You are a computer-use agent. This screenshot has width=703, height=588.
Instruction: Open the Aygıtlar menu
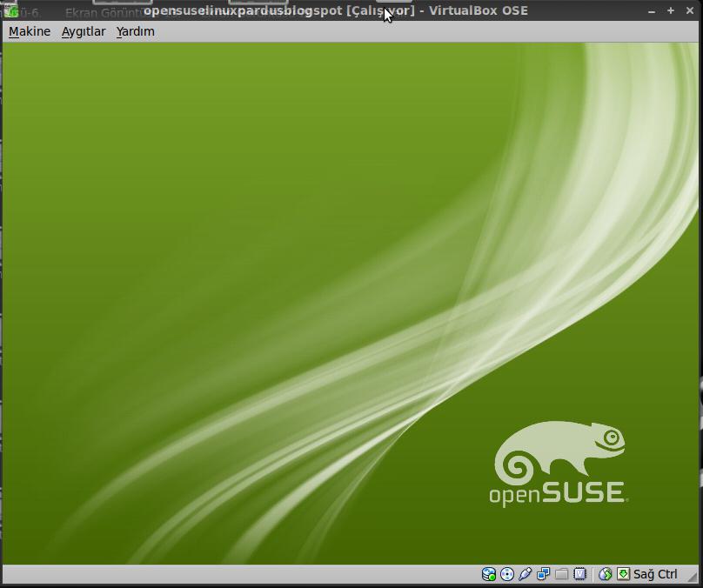coord(83,31)
